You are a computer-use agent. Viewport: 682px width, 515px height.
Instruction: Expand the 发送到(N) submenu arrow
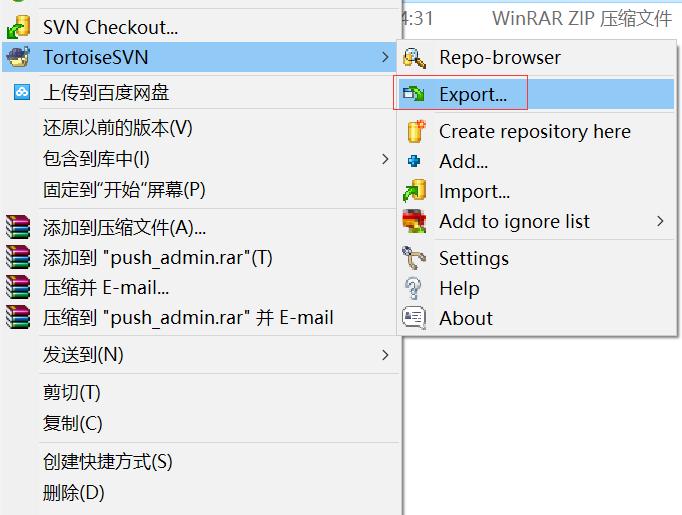coord(386,355)
